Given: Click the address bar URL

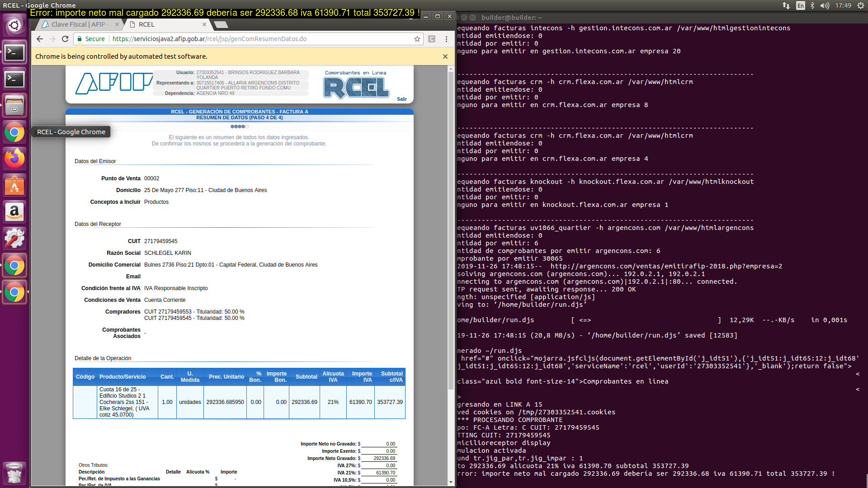Looking at the screenshot, I should tap(209, 39).
